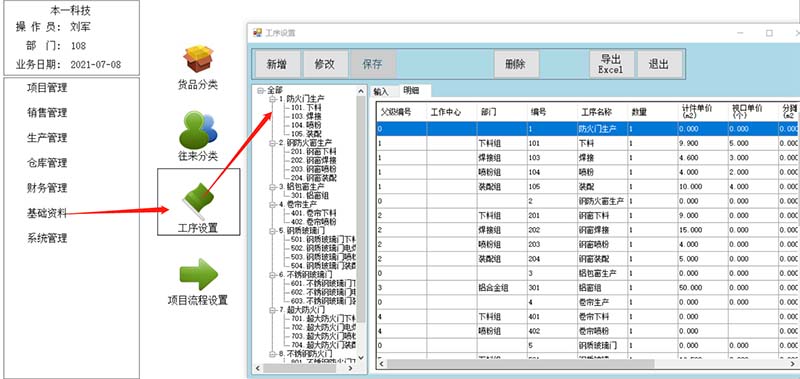The image size is (800, 379).
Task: Collapse the 2.钢防火窗生产 tree node
Action: coord(272,143)
